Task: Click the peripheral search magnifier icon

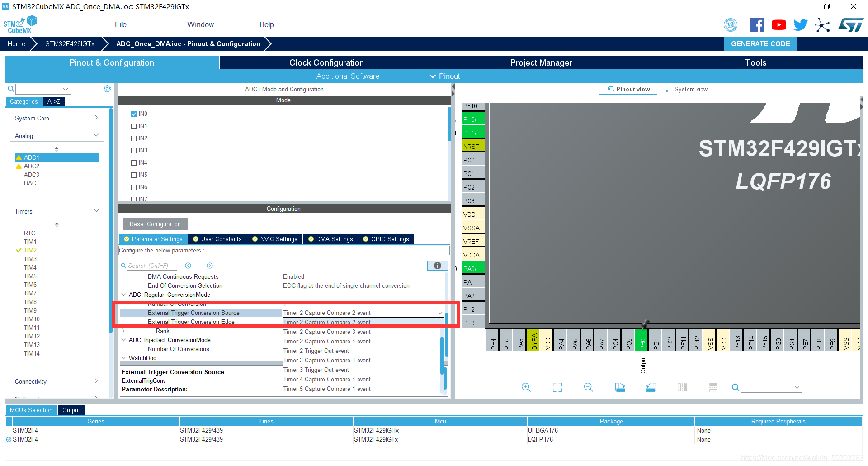Action: (11, 89)
